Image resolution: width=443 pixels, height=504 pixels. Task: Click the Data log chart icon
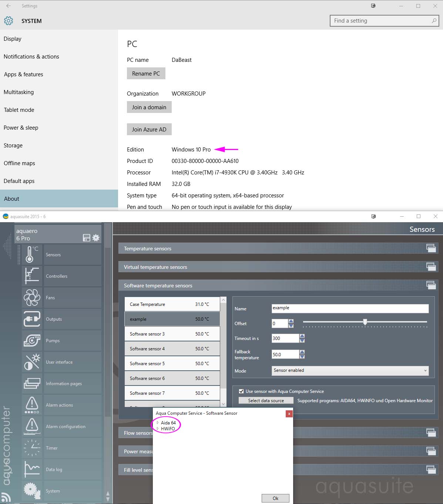[32, 470]
